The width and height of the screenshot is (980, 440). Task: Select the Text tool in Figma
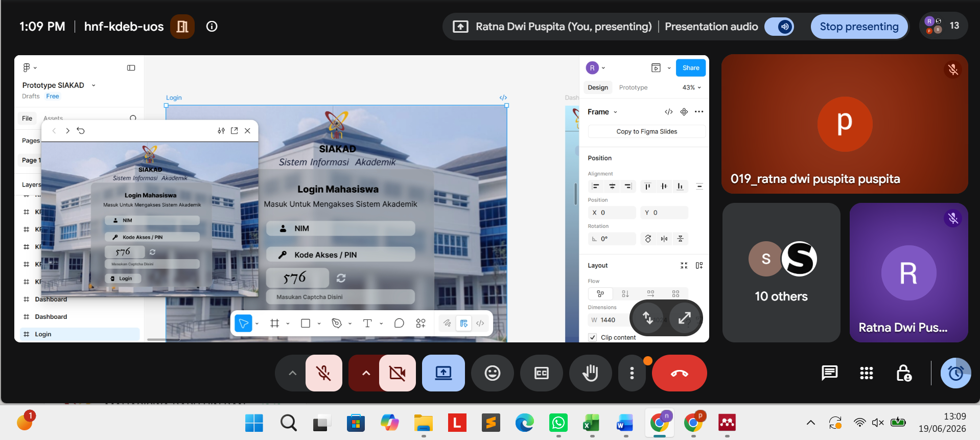367,323
